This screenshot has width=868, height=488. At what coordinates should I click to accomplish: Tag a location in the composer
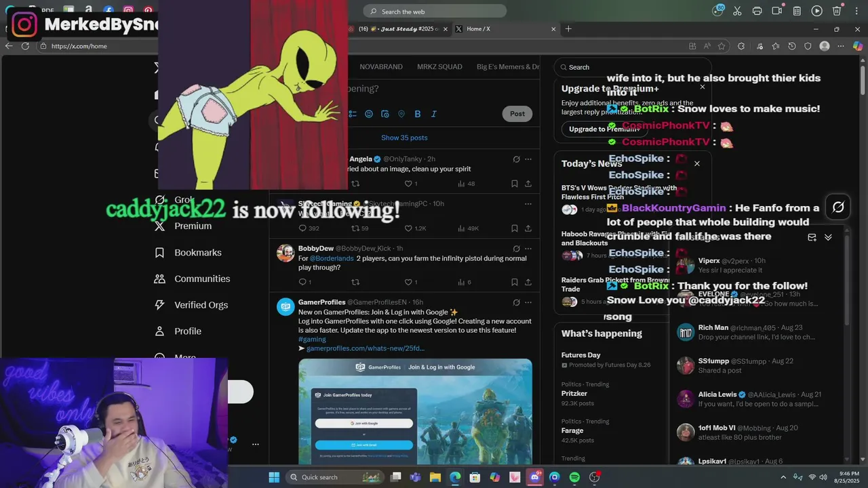click(x=401, y=114)
